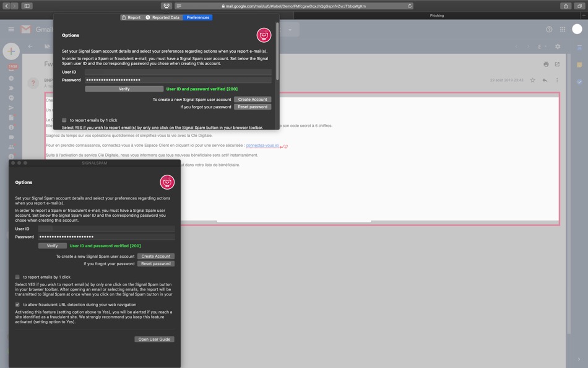Viewport: 588px width, 368px height.
Task: Switch to the Report tab
Action: (131, 17)
